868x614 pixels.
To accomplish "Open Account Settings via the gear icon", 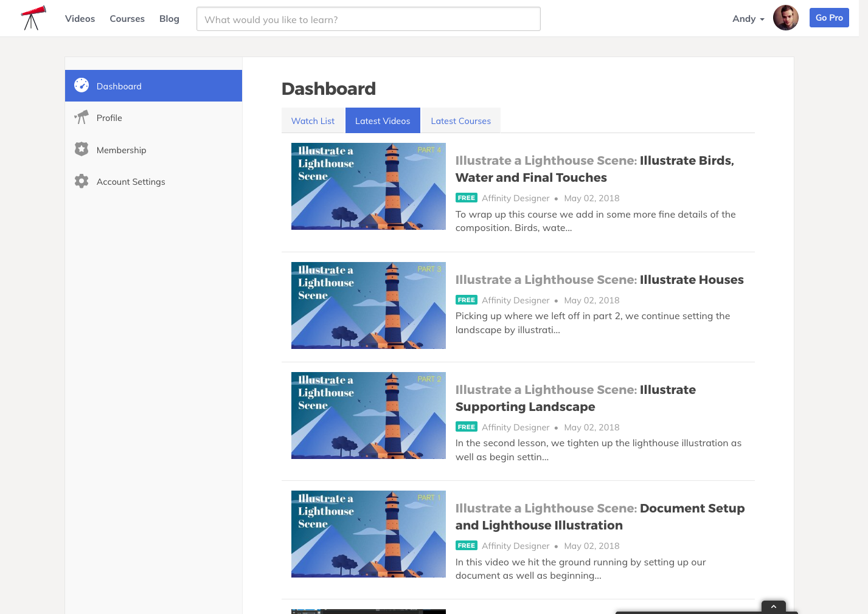I will 82,181.
